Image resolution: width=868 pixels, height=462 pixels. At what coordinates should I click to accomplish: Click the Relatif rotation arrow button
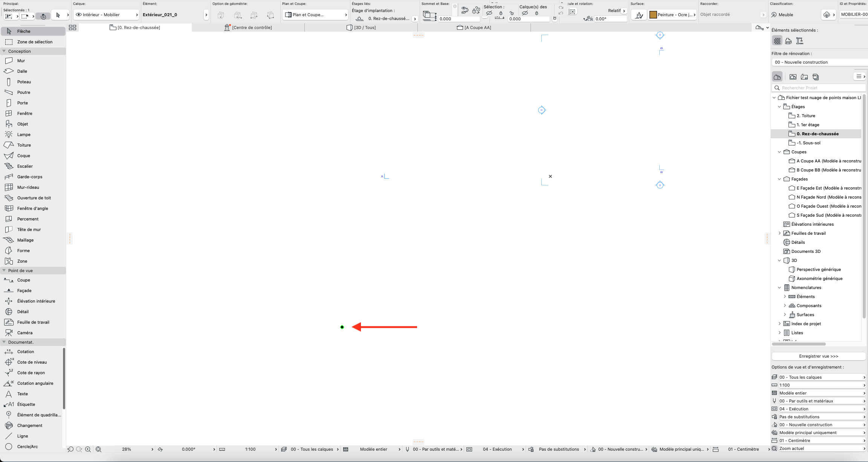pos(624,11)
